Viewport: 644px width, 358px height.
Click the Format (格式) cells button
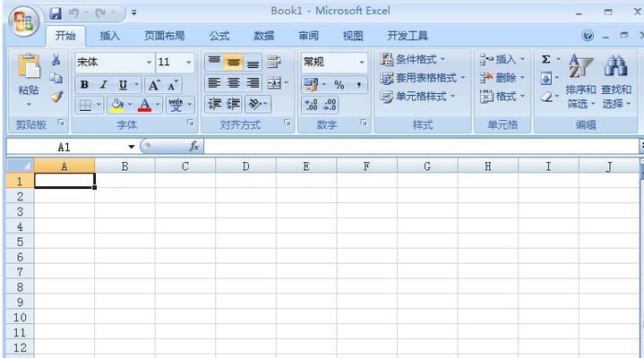tap(502, 97)
